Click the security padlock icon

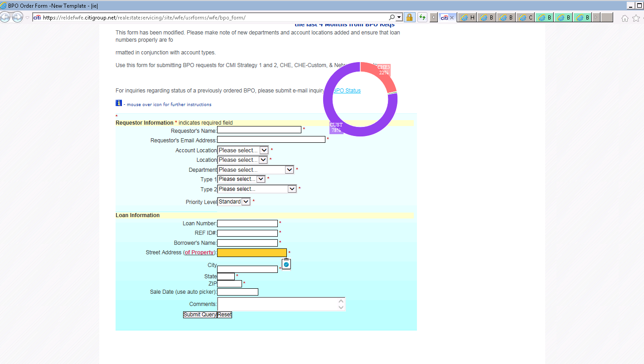click(409, 17)
